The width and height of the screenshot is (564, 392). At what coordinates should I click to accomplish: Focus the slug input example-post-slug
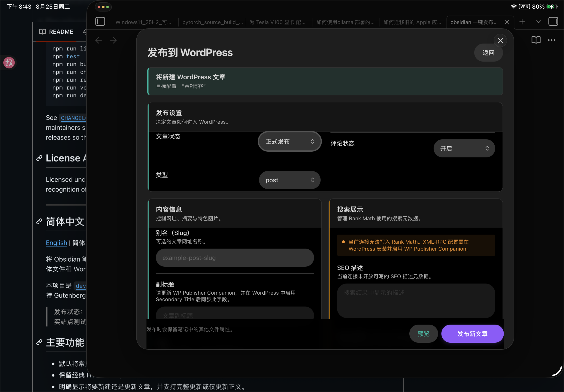(235, 258)
